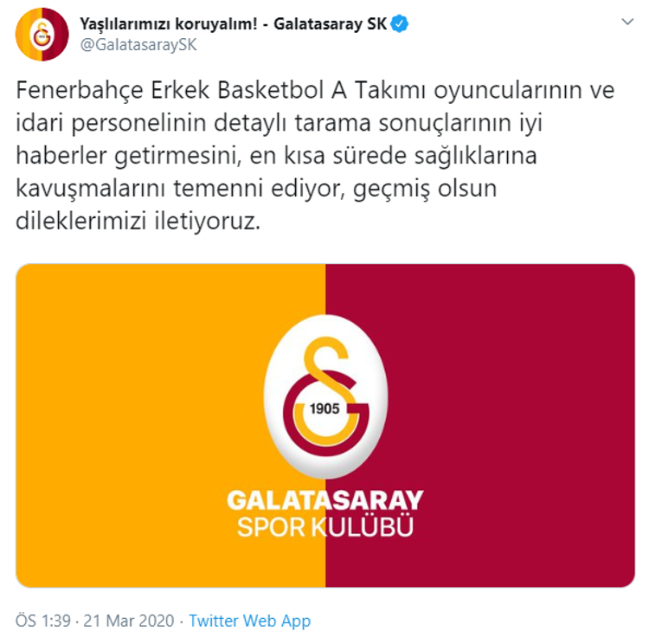This screenshot has width=649, height=644.
Task: Click the 21 Mar 2020 date
Action: pyautogui.click(x=129, y=621)
